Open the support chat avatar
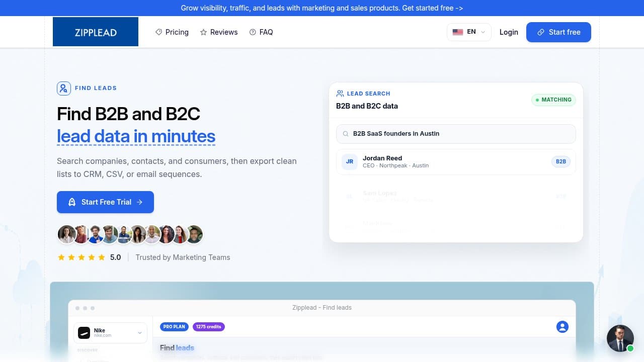The height and width of the screenshot is (362, 644). (620, 338)
